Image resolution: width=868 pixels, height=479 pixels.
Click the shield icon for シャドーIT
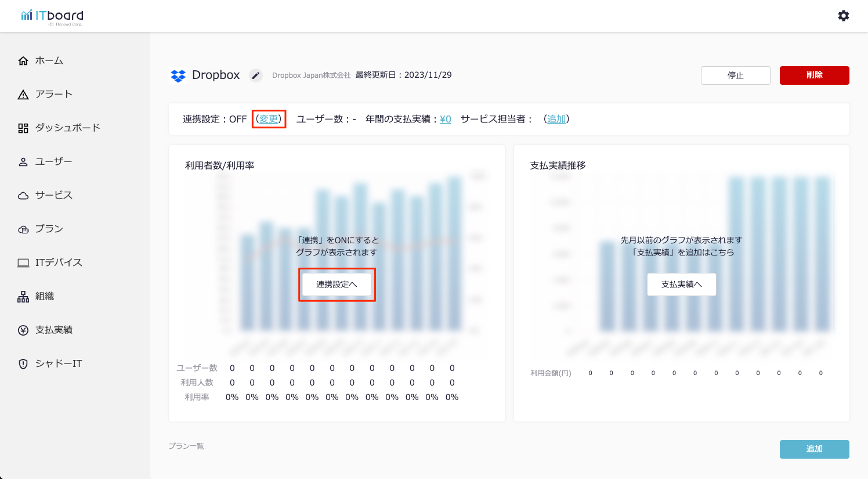coord(23,364)
